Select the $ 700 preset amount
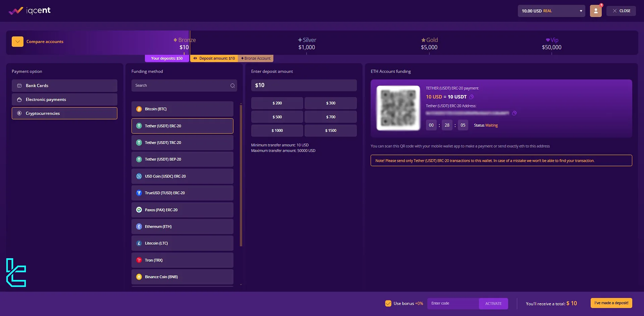 (x=331, y=117)
